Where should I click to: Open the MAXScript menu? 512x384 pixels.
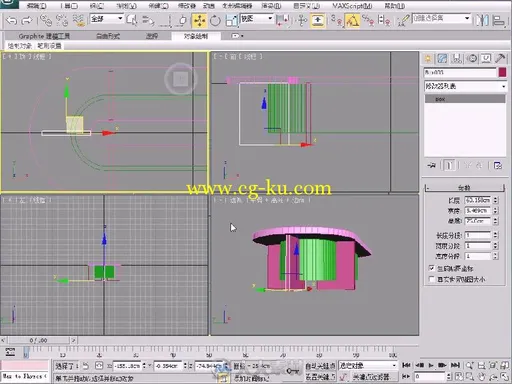[x=352, y=6]
